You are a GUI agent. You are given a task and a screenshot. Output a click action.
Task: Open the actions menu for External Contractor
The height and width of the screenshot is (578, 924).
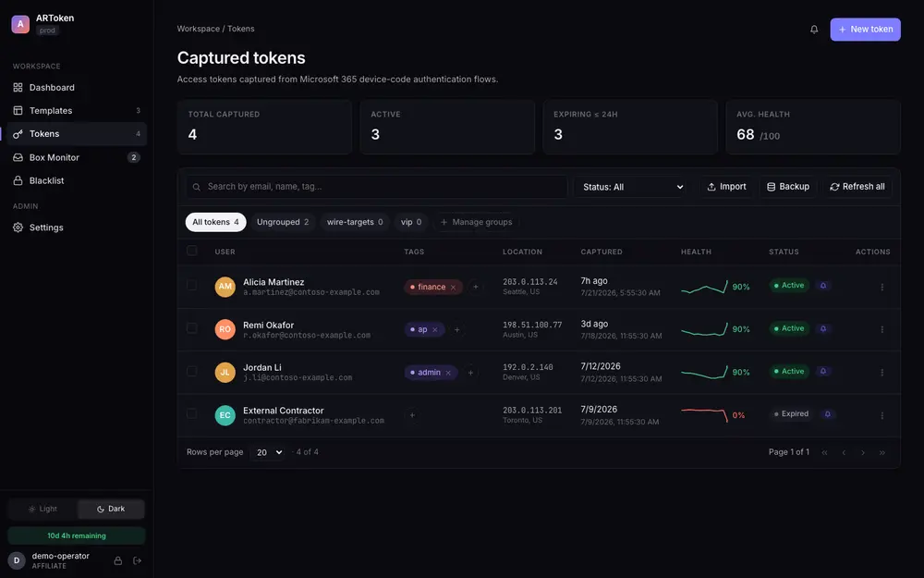(x=881, y=416)
